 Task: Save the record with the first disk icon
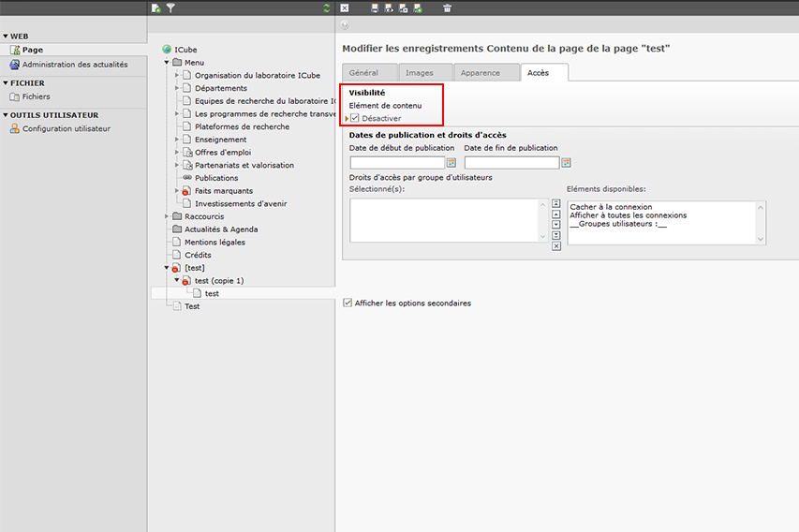[x=375, y=8]
